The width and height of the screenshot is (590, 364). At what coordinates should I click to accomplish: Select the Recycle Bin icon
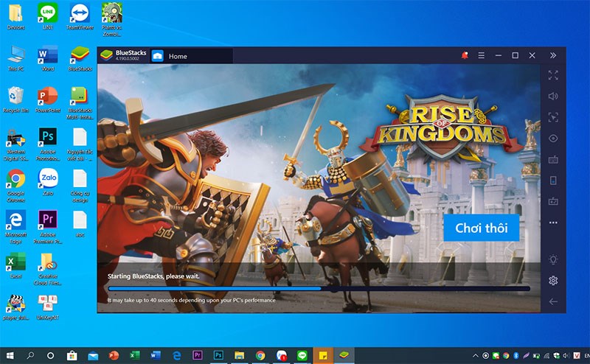(15, 99)
